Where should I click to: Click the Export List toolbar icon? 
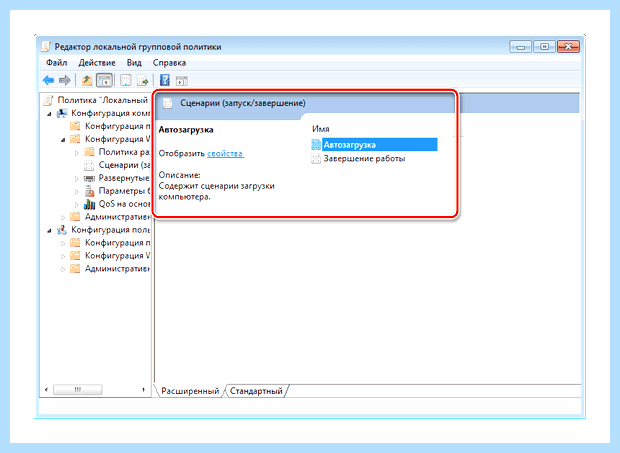pyautogui.click(x=142, y=81)
